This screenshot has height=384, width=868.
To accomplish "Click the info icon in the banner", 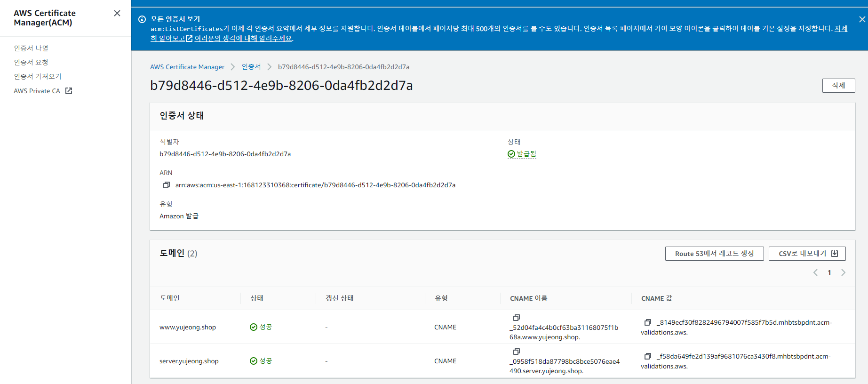I will click(x=142, y=19).
